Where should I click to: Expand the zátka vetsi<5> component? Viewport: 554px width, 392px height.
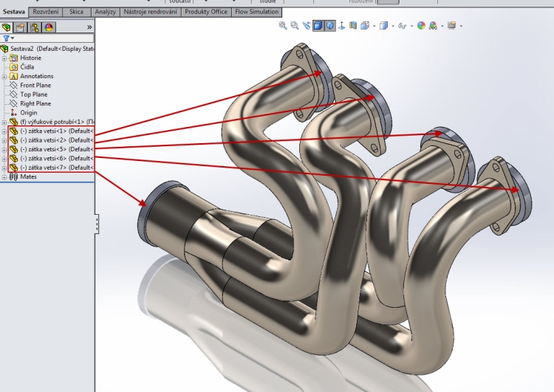pos(4,149)
